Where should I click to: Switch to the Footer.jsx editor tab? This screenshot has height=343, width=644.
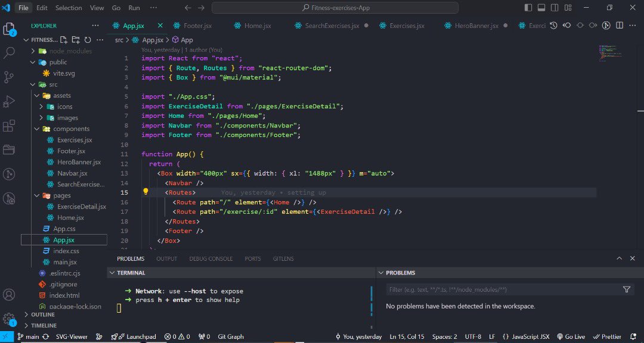197,26
